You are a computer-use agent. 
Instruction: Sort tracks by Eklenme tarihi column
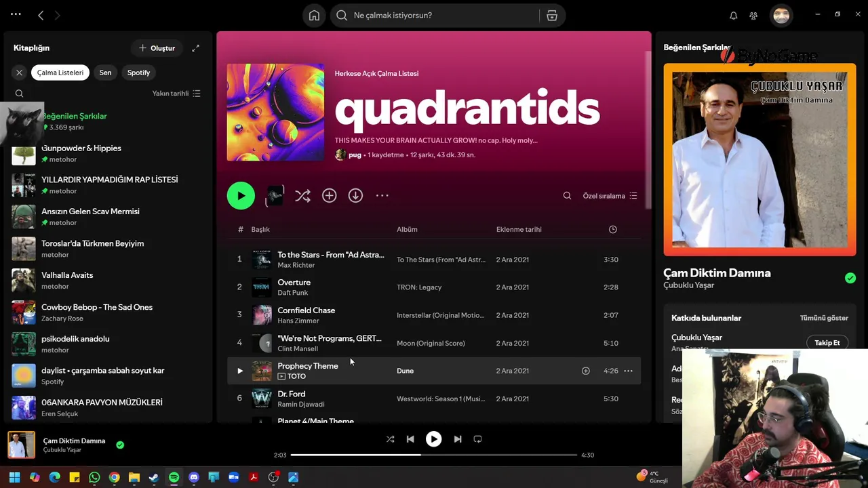pyautogui.click(x=519, y=230)
